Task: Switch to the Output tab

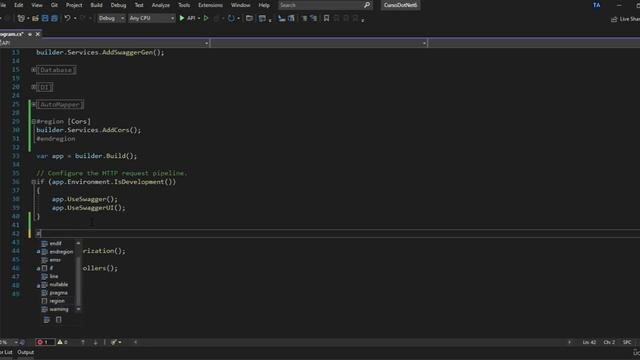Action: [26, 352]
